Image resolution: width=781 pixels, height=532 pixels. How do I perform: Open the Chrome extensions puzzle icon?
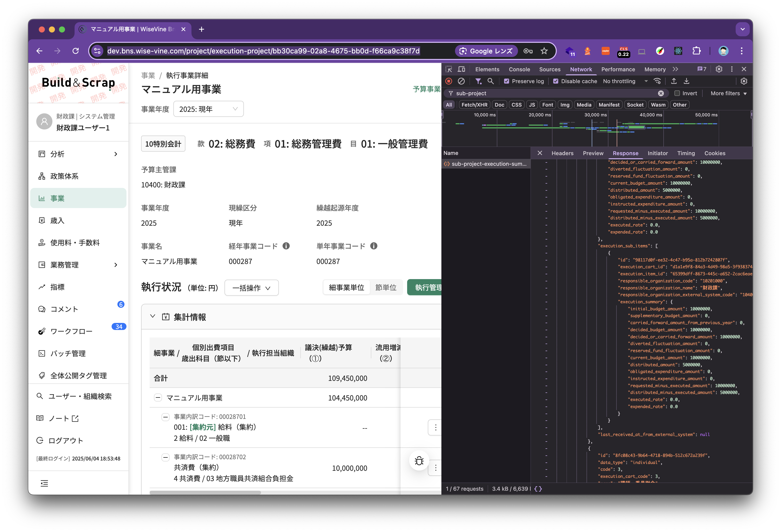coord(697,51)
